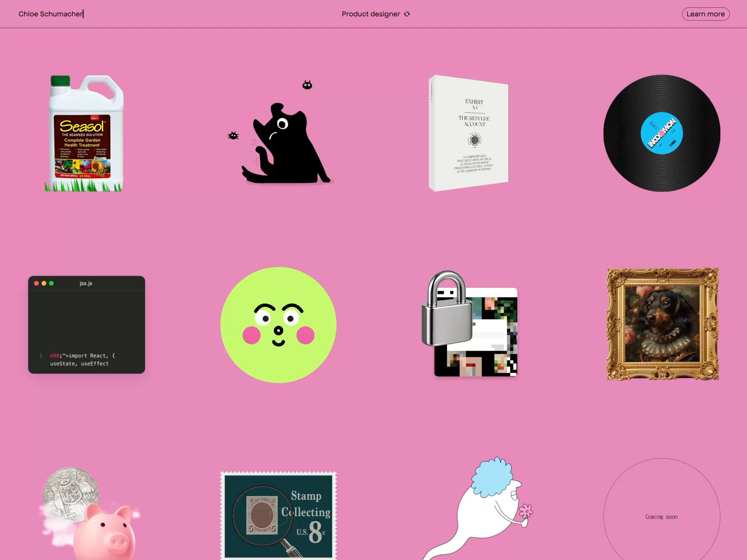The image size is (747, 560).
Task: Open the Exhibit A-i book project
Action: tap(469, 133)
